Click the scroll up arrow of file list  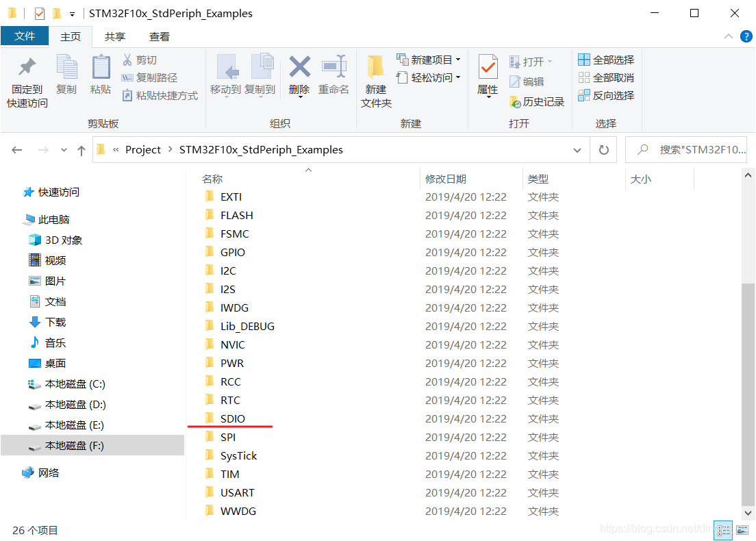pos(748,176)
